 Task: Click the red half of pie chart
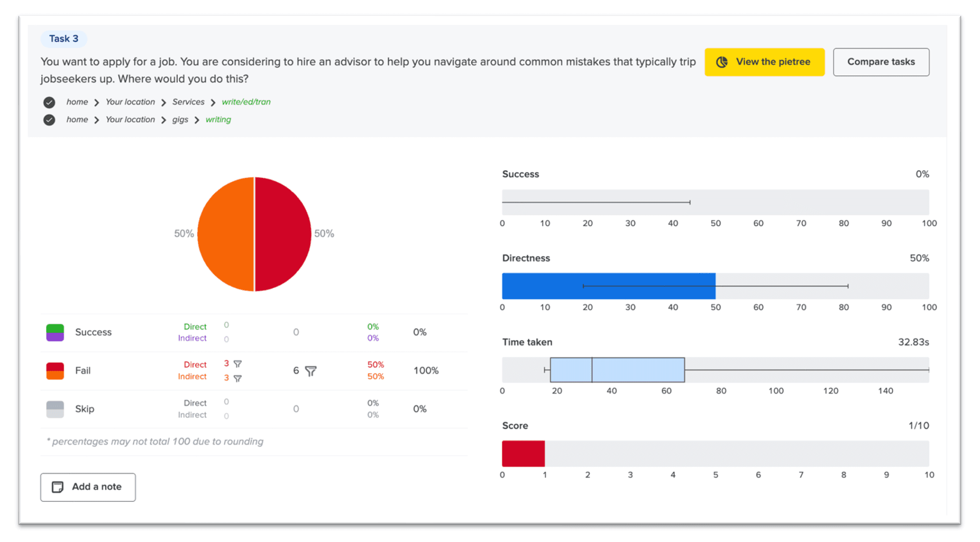283,234
